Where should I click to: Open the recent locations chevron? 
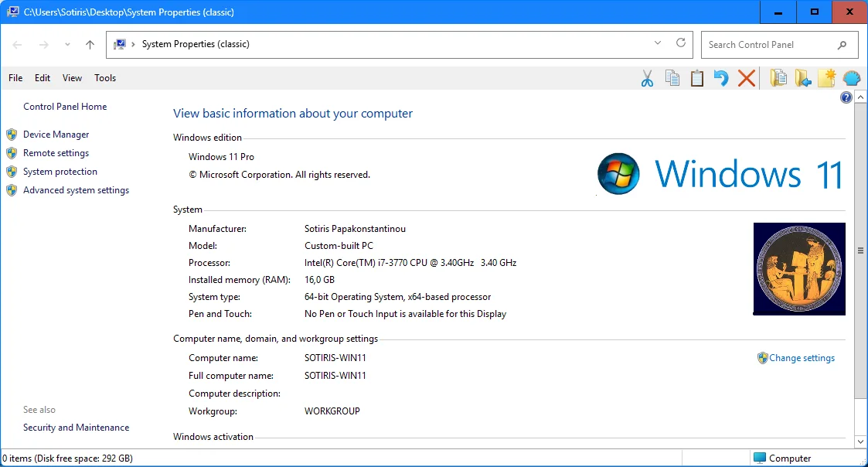[67, 44]
